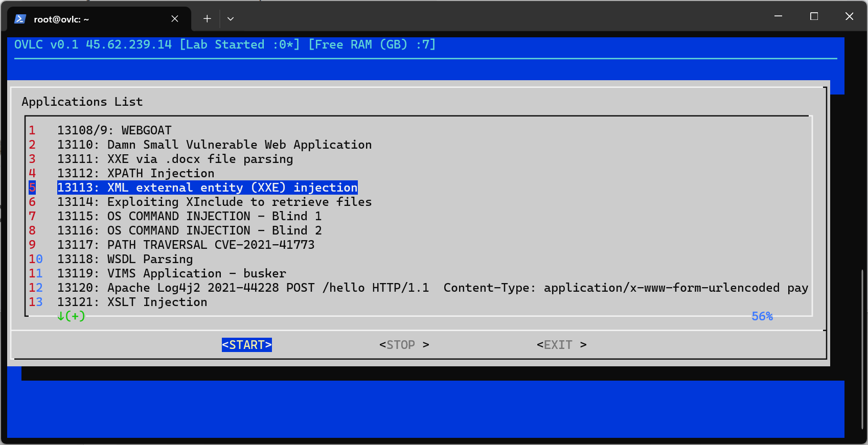The image size is (868, 445).
Task: Click the STOP button
Action: 404,345
